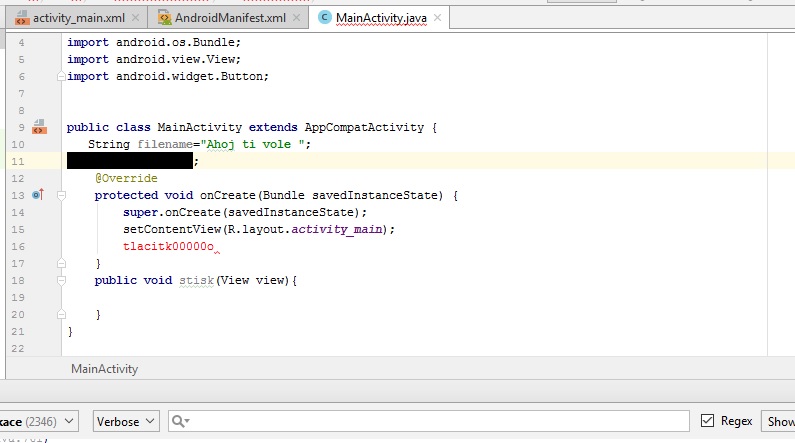Image resolution: width=795 pixels, height=443 pixels.
Task: Click the @Override annotation
Action: (126, 178)
